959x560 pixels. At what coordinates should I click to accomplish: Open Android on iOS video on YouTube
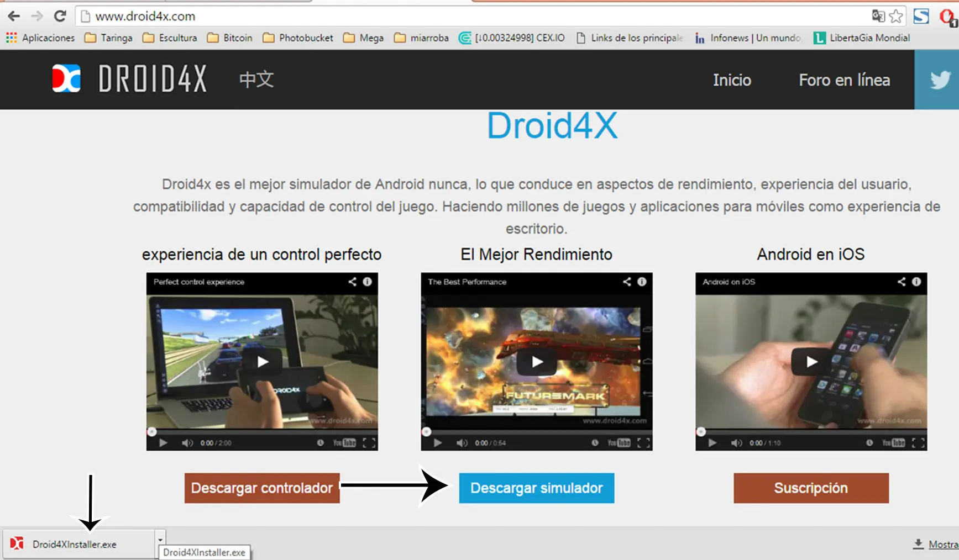tap(894, 443)
